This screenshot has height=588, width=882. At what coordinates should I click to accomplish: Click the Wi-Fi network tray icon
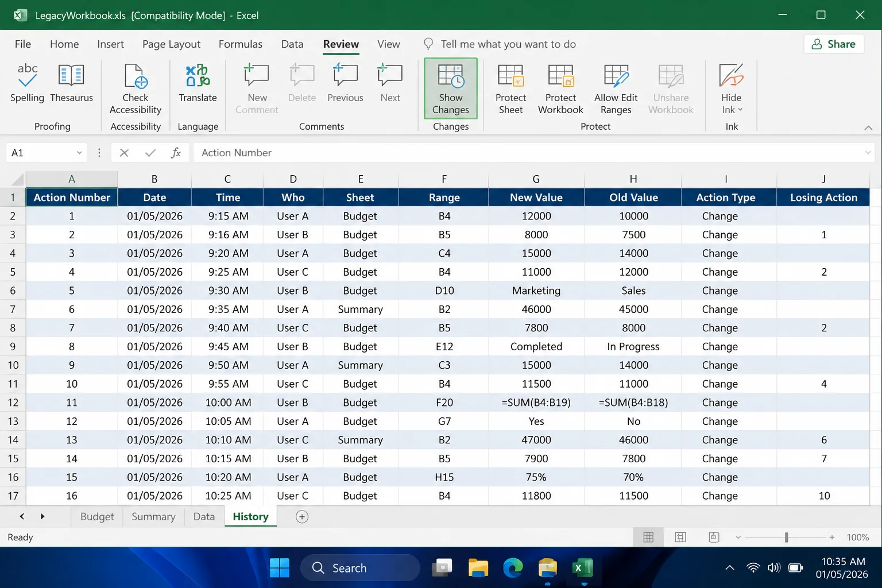tap(753, 568)
